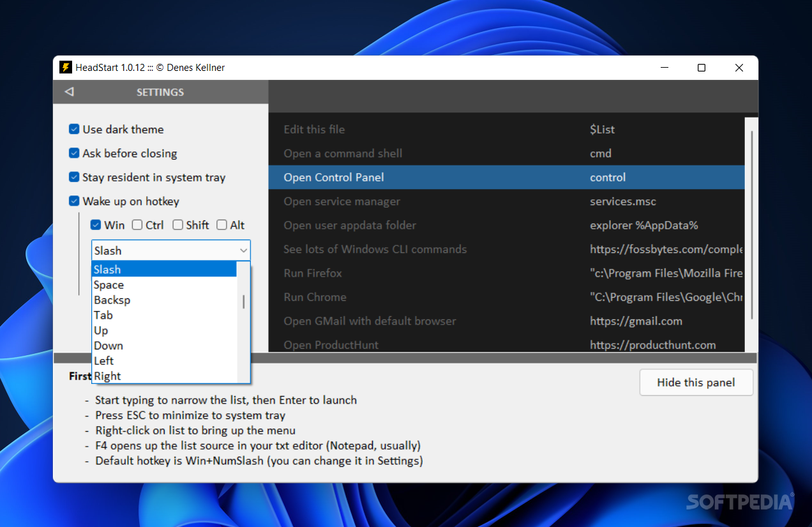Screen dimensions: 812x527
Task: Click the dropdown list scrollbar thumb
Action: pos(243,301)
